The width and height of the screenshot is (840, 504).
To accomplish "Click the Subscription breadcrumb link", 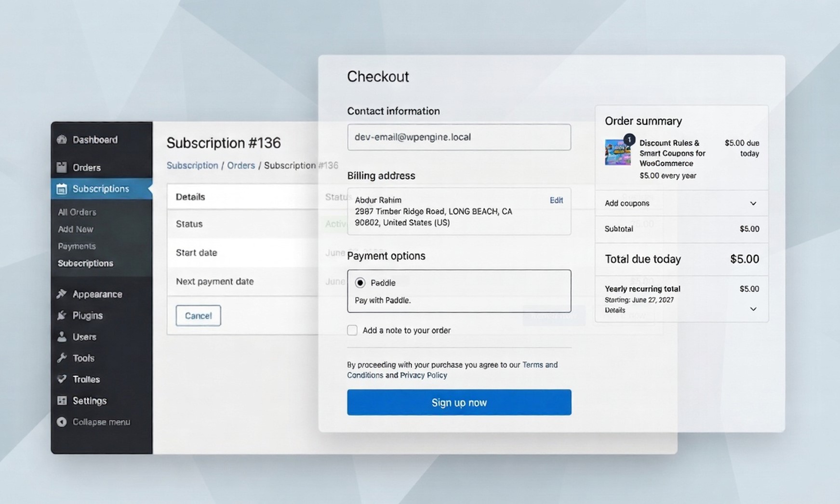I will point(192,165).
